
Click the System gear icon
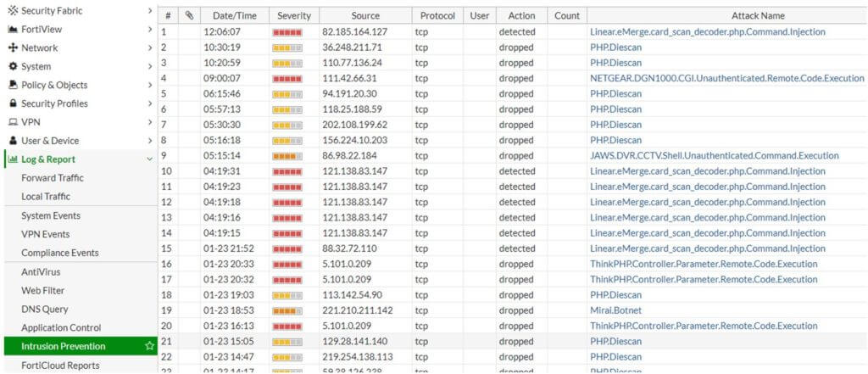[x=13, y=66]
